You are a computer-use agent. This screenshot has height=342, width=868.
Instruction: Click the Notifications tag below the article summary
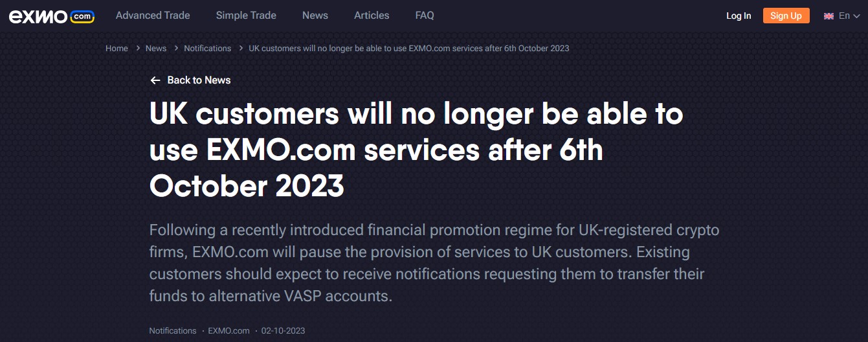click(x=173, y=331)
